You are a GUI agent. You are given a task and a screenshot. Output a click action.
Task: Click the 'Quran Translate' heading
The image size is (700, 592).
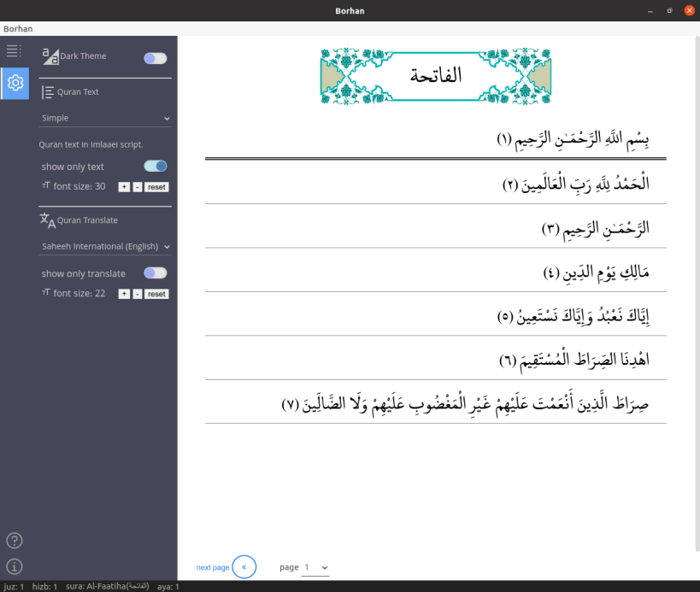click(x=87, y=220)
